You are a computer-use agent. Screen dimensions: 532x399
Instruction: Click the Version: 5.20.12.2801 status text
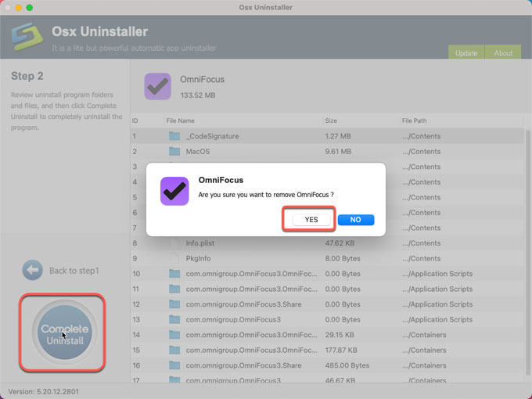tap(44, 391)
